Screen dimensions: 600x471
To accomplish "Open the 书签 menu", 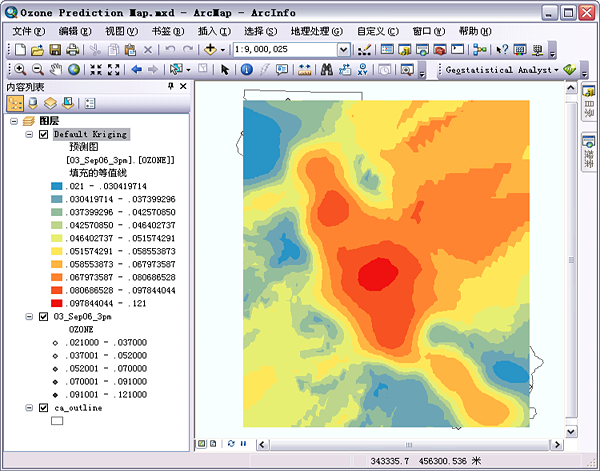I will 166,31.
